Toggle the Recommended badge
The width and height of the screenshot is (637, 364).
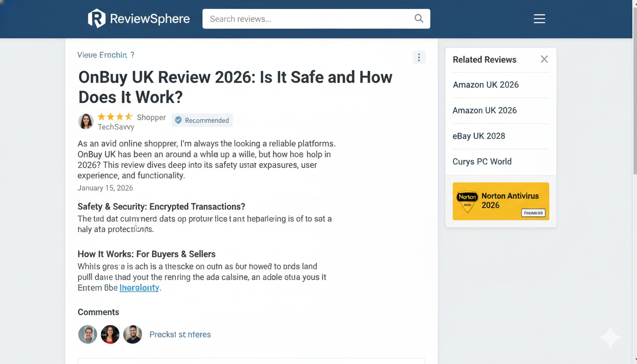(202, 120)
